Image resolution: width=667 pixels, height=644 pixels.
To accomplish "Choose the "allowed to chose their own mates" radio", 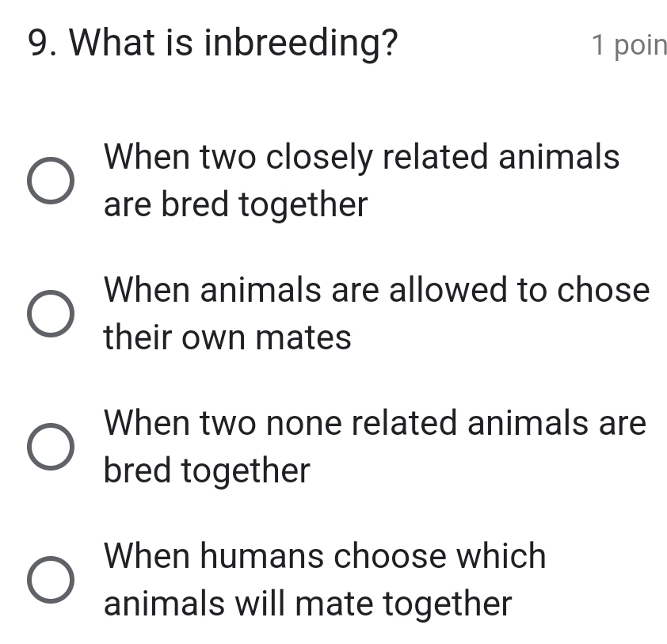I will (x=52, y=314).
